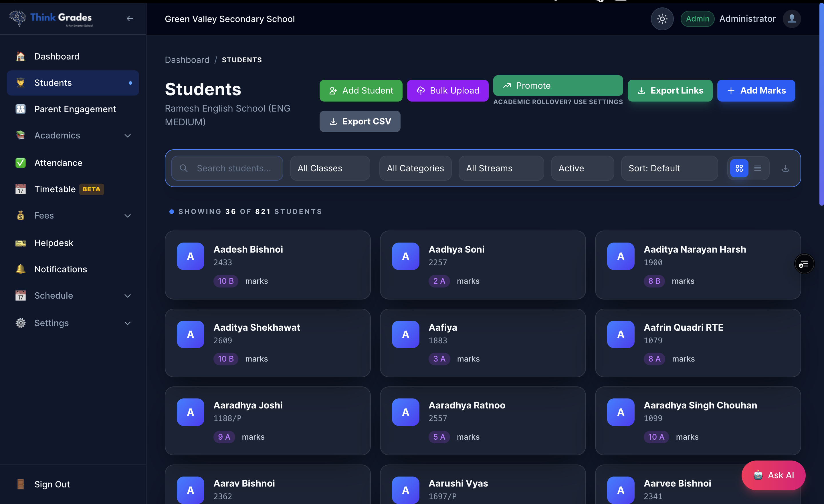Click the Dashboard breadcrumb link
The width and height of the screenshot is (824, 504).
coord(187,60)
